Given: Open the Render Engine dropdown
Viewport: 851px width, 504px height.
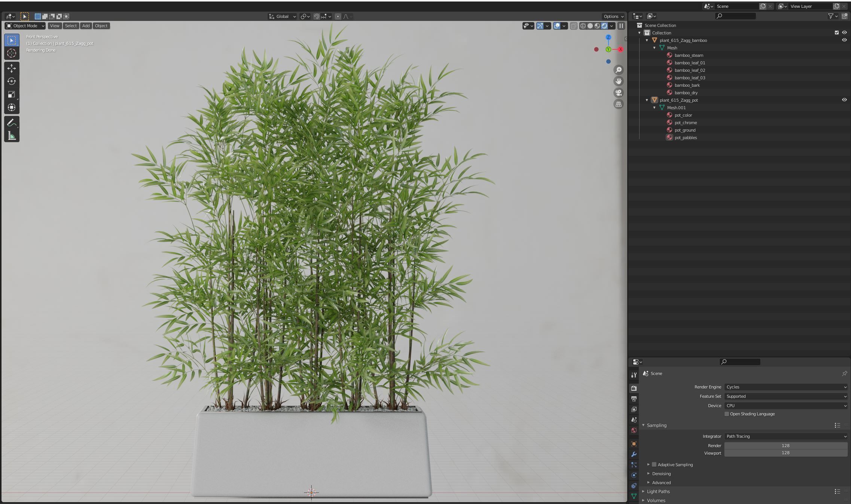Looking at the screenshot, I should pyautogui.click(x=786, y=387).
